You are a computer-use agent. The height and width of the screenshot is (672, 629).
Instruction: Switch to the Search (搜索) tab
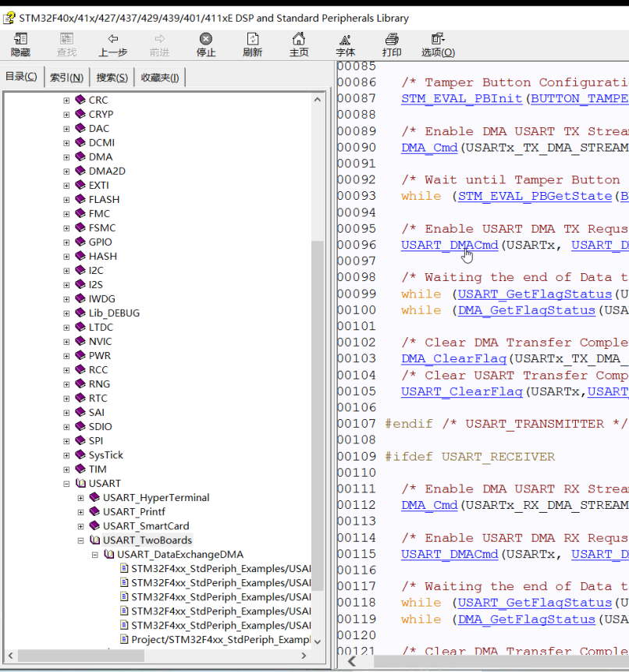pos(112,77)
